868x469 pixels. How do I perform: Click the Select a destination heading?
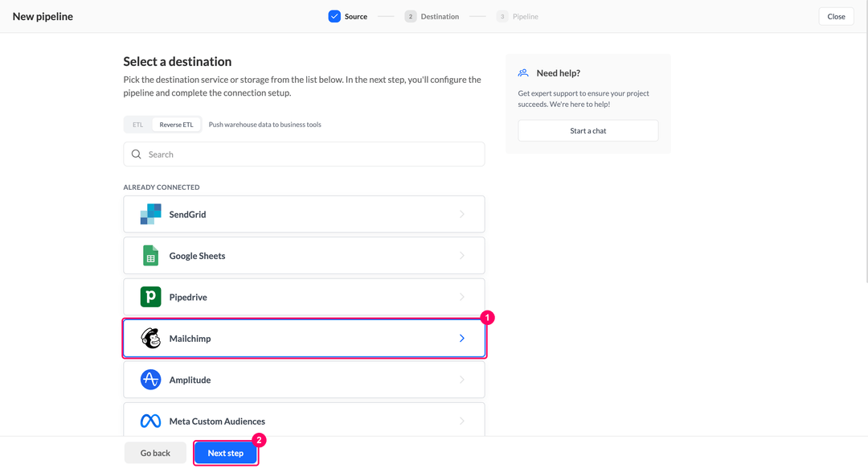coord(177,61)
